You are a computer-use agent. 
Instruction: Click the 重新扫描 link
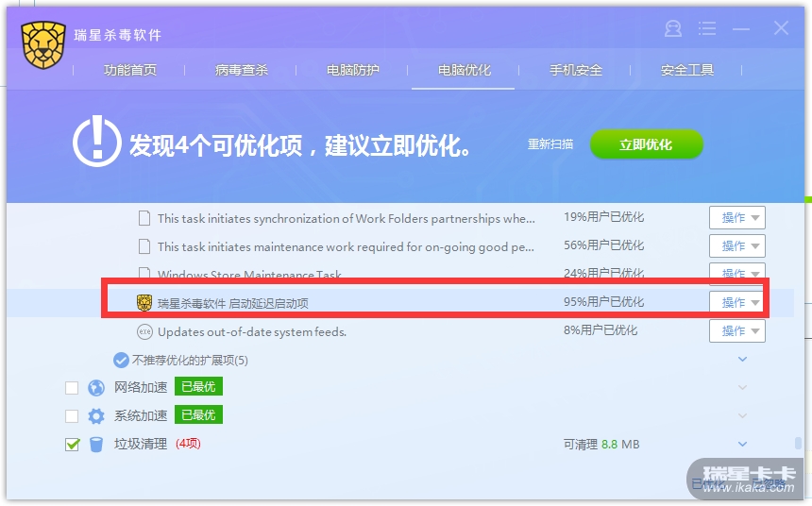[550, 144]
